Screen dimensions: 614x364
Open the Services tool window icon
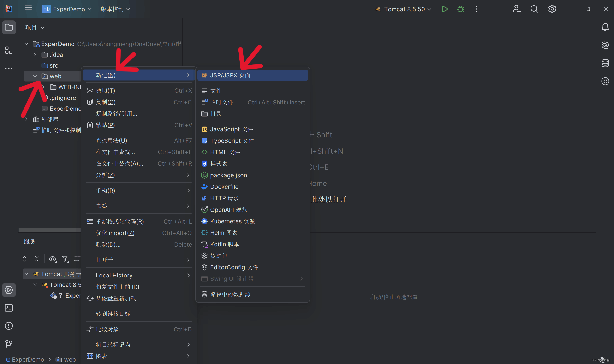[x=9, y=290]
